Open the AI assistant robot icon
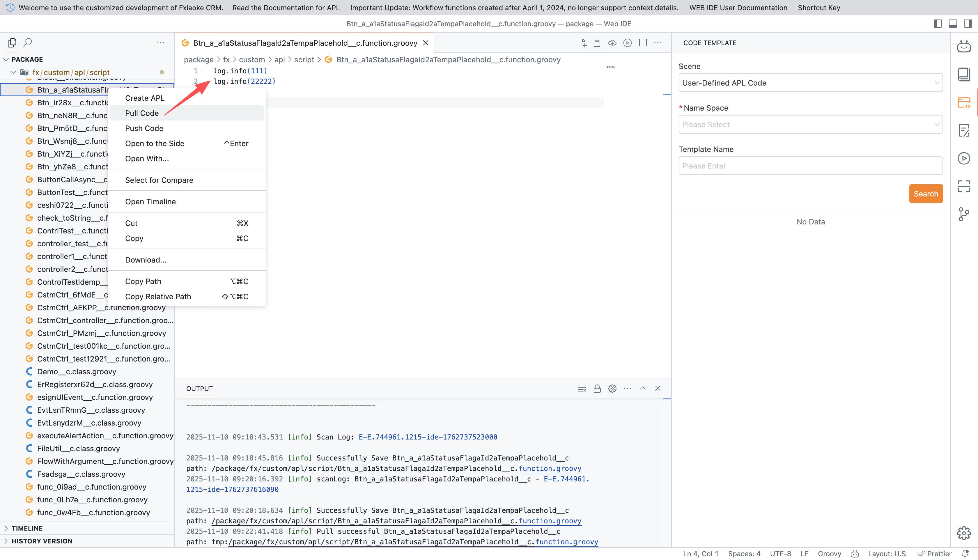This screenshot has height=560, width=978. click(964, 47)
